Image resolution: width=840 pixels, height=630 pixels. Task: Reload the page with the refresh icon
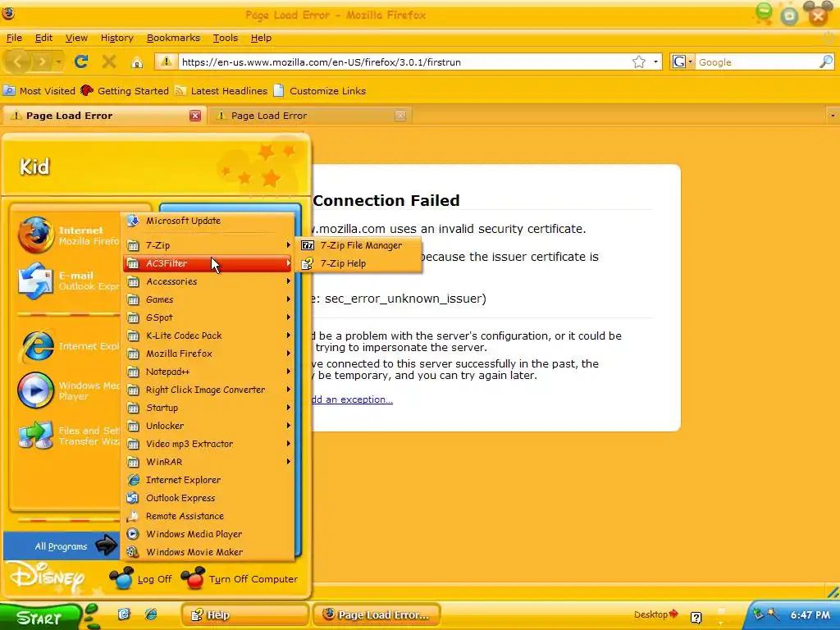click(81, 62)
